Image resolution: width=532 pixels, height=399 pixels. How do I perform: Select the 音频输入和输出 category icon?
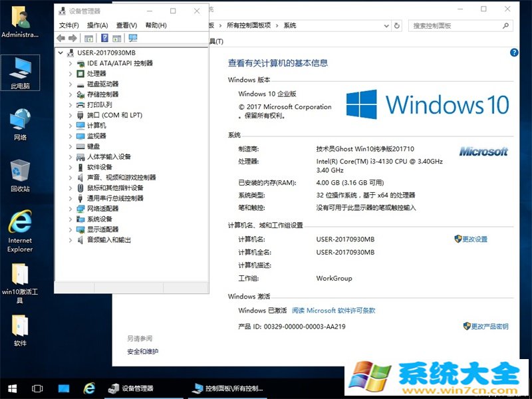coord(80,240)
